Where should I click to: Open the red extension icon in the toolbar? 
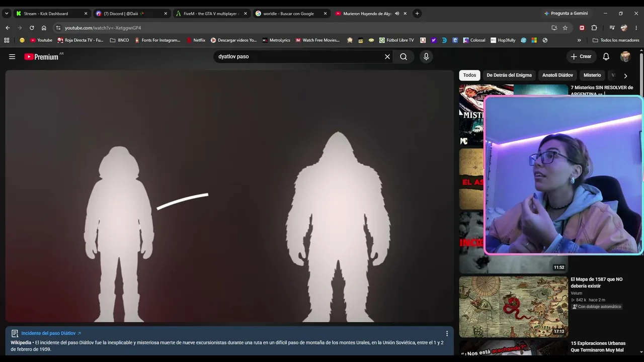(582, 28)
